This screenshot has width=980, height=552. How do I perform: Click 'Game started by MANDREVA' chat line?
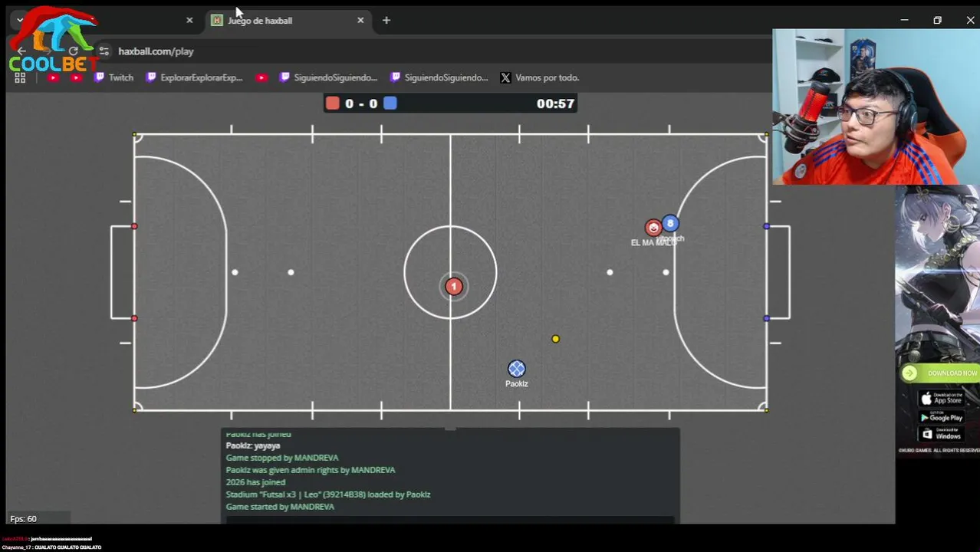coord(280,507)
